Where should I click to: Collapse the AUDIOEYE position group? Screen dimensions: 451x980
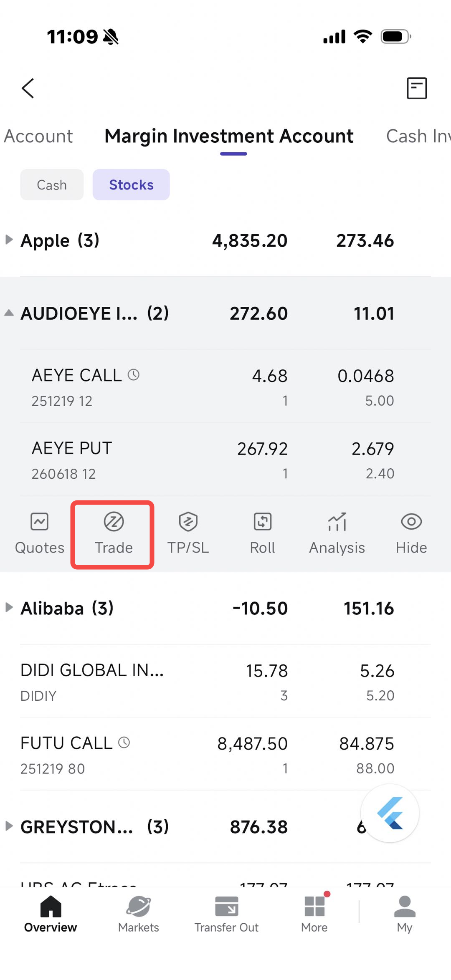point(9,313)
